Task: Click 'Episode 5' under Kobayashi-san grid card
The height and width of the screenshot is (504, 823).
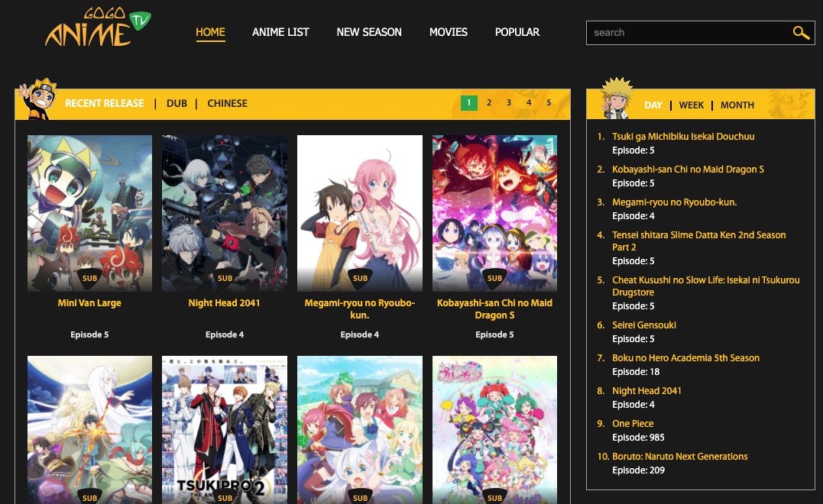Action: 494,334
